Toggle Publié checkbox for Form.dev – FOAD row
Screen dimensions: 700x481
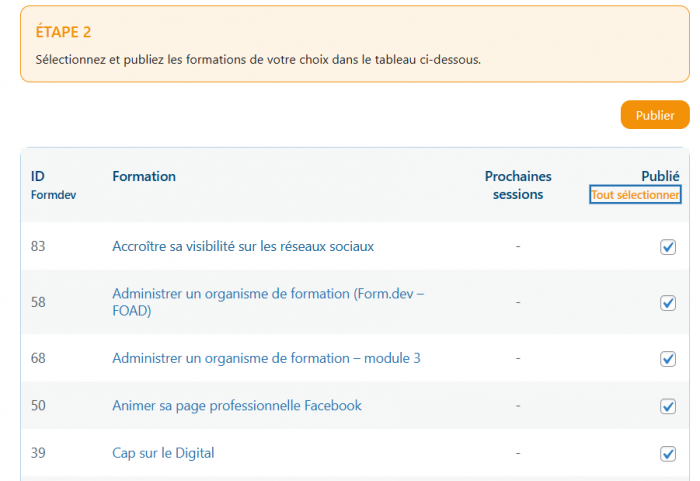(668, 303)
